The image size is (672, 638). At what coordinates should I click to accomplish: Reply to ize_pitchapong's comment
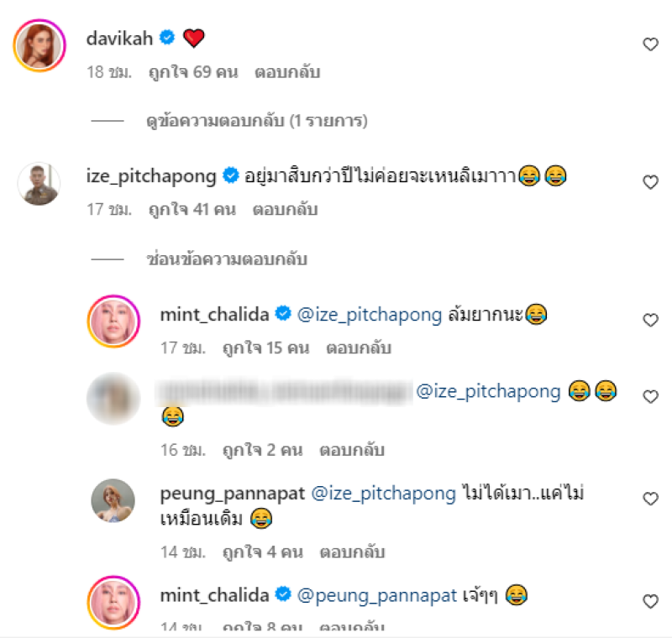coord(285,209)
